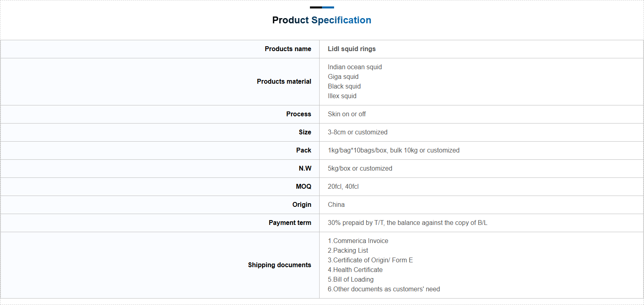This screenshot has width=644, height=305.
Task: Click the Origin value China
Action: [336, 204]
